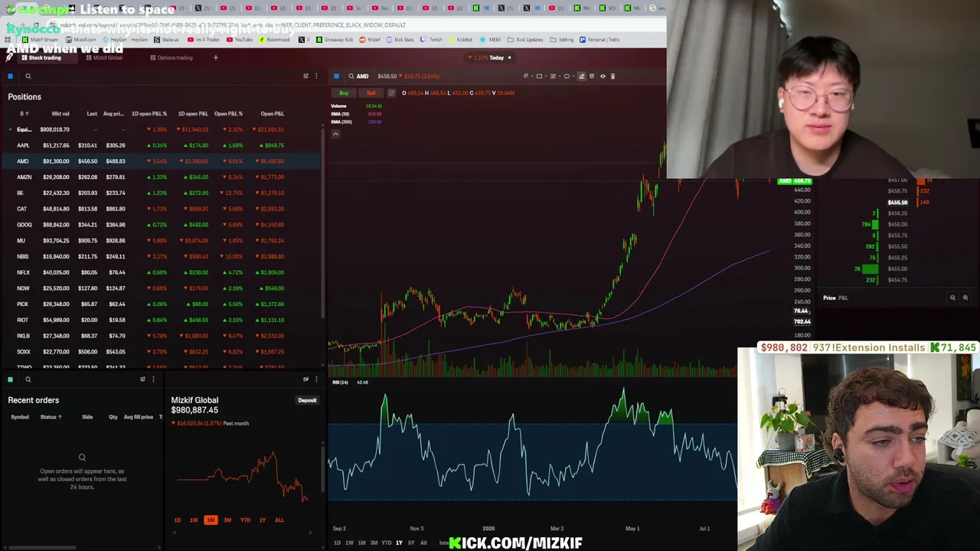Screen dimensions: 980x551
Task: Set AMD chart timeframe to 1D
Action: (337, 543)
